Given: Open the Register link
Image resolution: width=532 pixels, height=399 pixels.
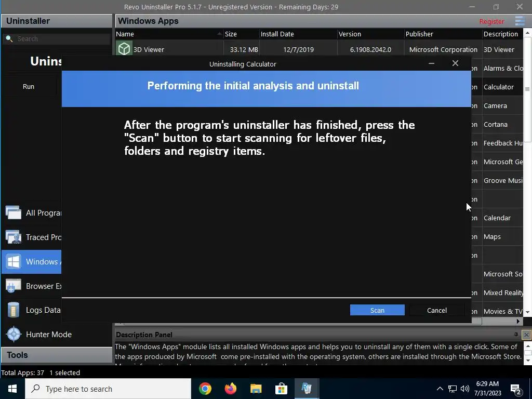Looking at the screenshot, I should (x=491, y=21).
